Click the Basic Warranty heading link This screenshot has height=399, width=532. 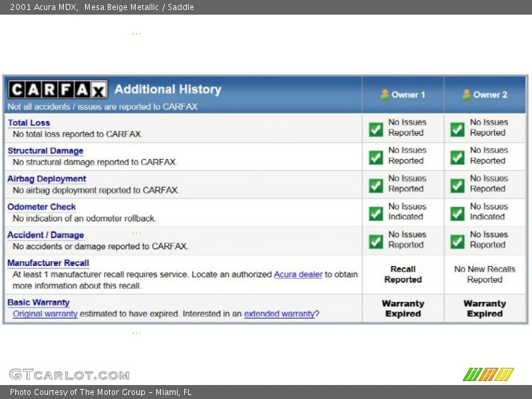tap(39, 303)
